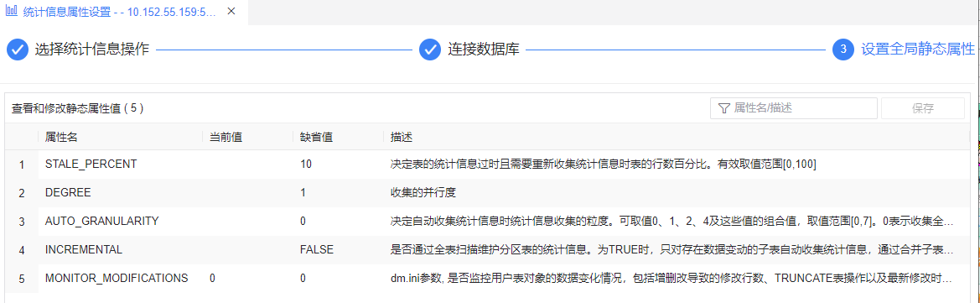The height and width of the screenshot is (303, 980).
Task: Select the 统计信息属性设置 tab
Action: pyautogui.click(x=123, y=12)
